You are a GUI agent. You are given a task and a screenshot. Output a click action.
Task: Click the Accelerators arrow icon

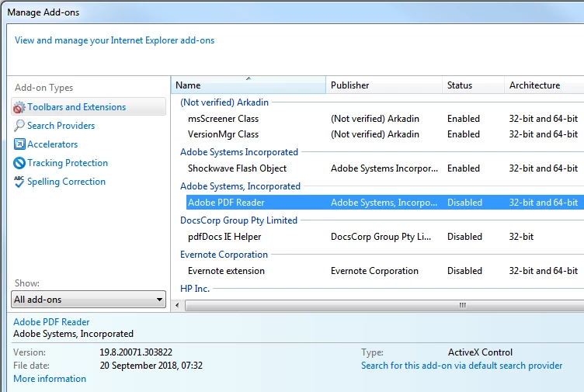coord(19,144)
